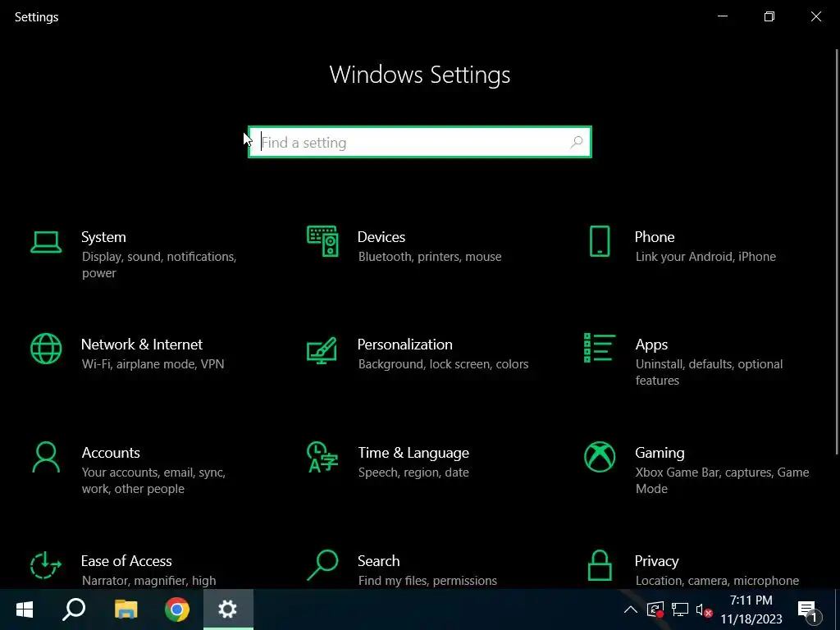The image size is (840, 630).
Task: Click 'Bluetooth, printers, mouse' description
Action: [x=430, y=257]
